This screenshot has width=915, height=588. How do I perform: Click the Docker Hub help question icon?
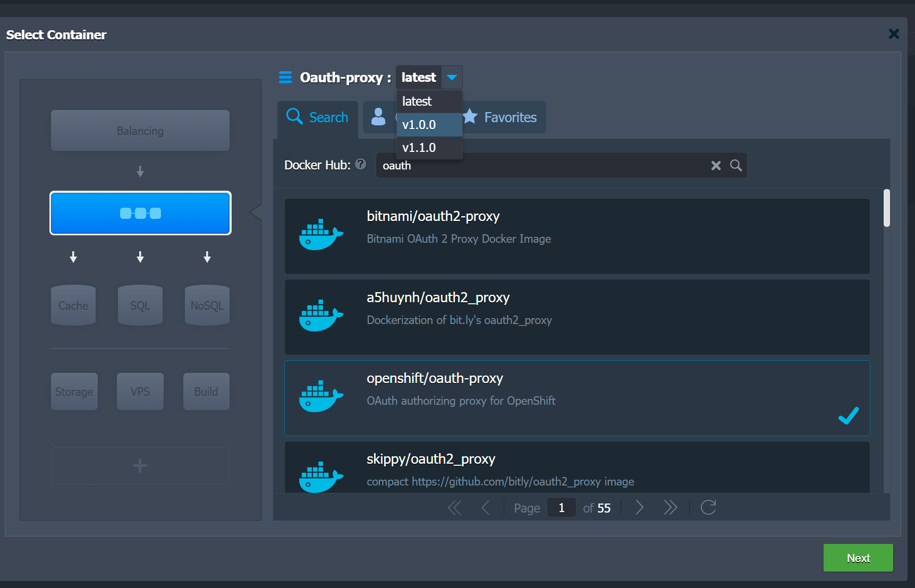pos(361,164)
